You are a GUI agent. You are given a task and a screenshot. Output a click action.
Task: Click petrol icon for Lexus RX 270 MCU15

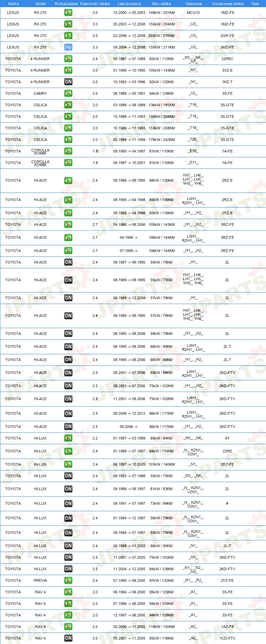tap(68, 13)
